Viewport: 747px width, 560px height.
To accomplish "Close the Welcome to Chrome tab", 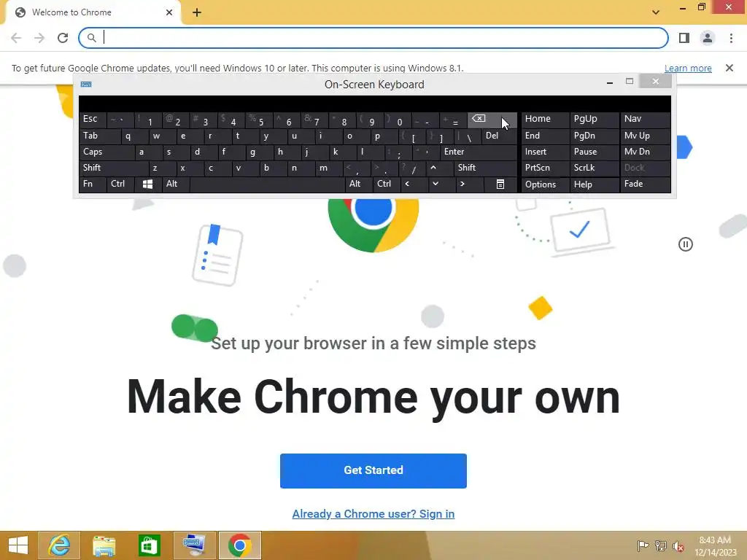I will pos(169,12).
